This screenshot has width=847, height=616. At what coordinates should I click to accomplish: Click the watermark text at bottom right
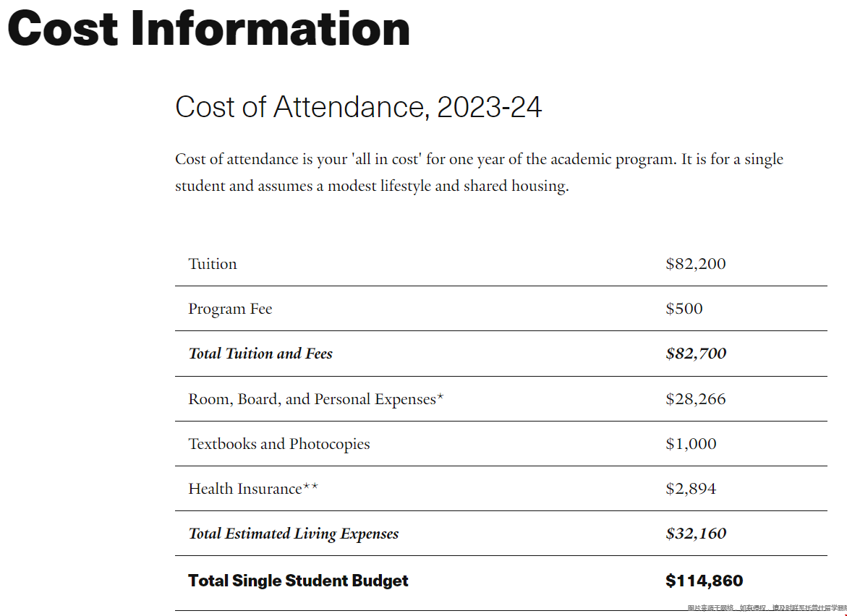coord(767,609)
